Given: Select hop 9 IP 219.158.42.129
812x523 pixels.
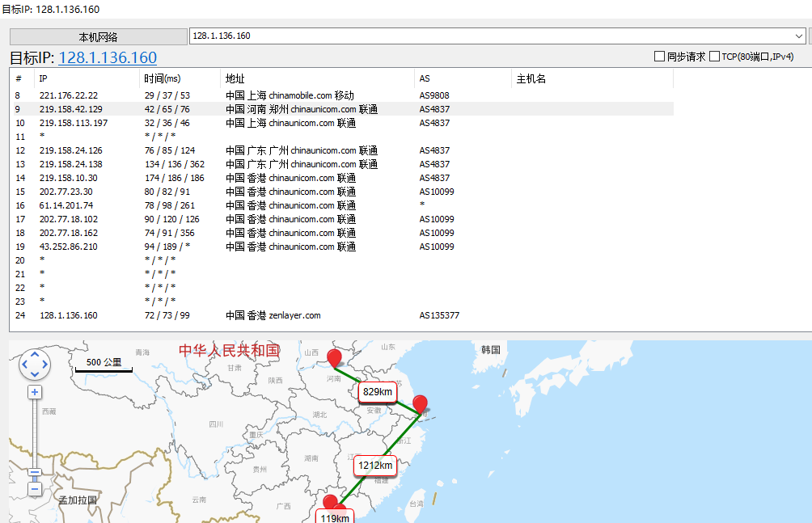Looking at the screenshot, I should [71, 109].
